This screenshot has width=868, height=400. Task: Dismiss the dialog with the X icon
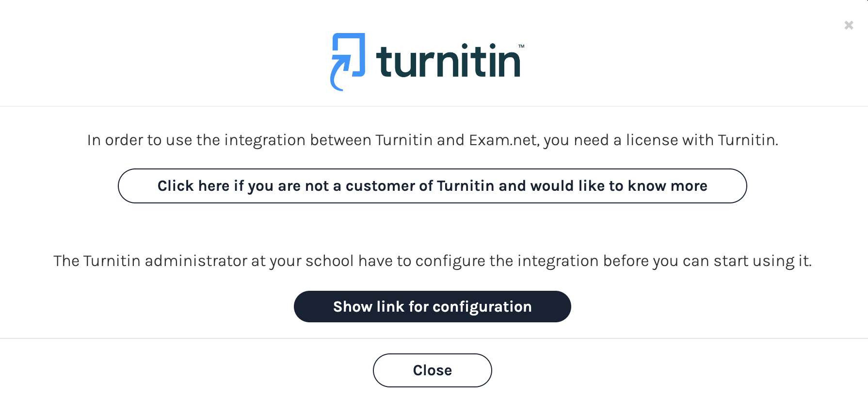point(849,25)
